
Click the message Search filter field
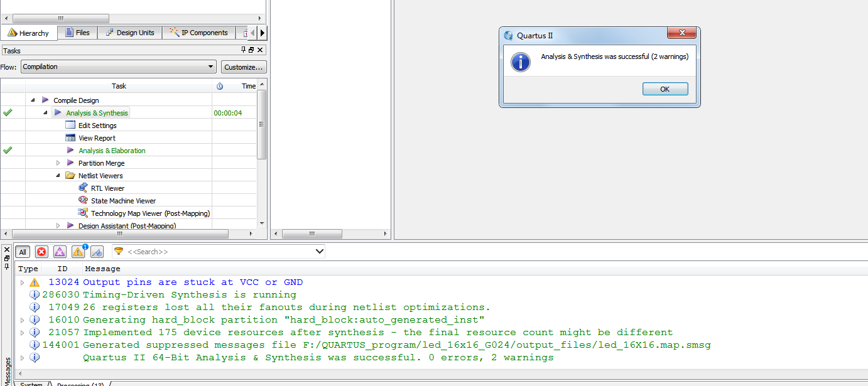[220, 252]
